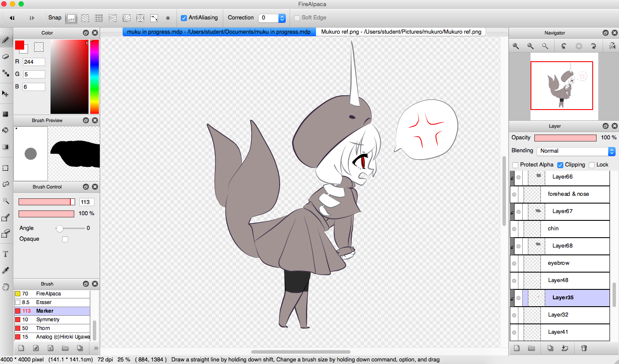The height and width of the screenshot is (364, 619).
Task: Select the Layer41 layer
Action: (x=560, y=332)
